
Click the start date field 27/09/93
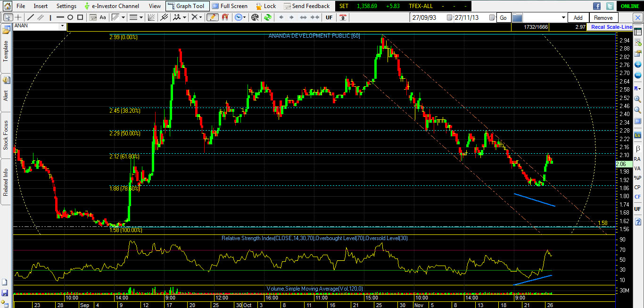[428, 17]
